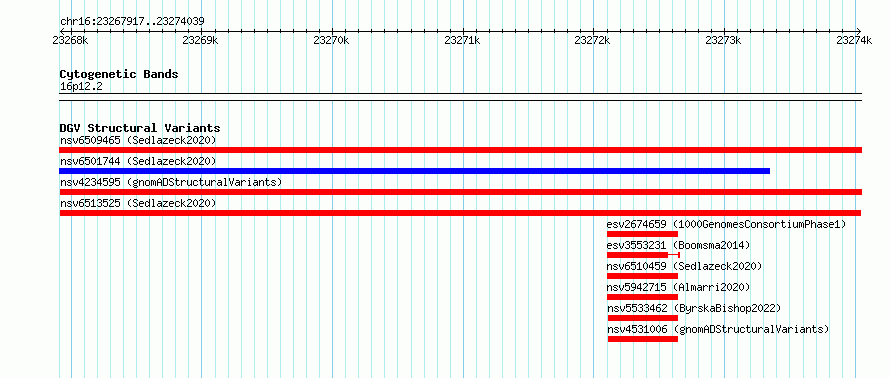This screenshot has width=890, height=378.
Task: Select the blue nsv6501744 variant bar
Action: (x=414, y=171)
